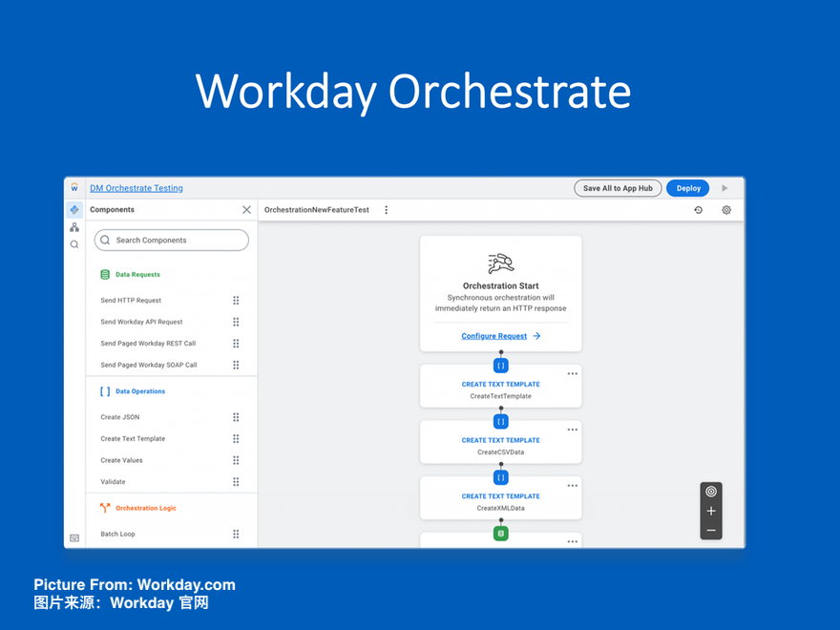Focus the Search Components field
The height and width of the screenshot is (630, 840).
pos(172,240)
